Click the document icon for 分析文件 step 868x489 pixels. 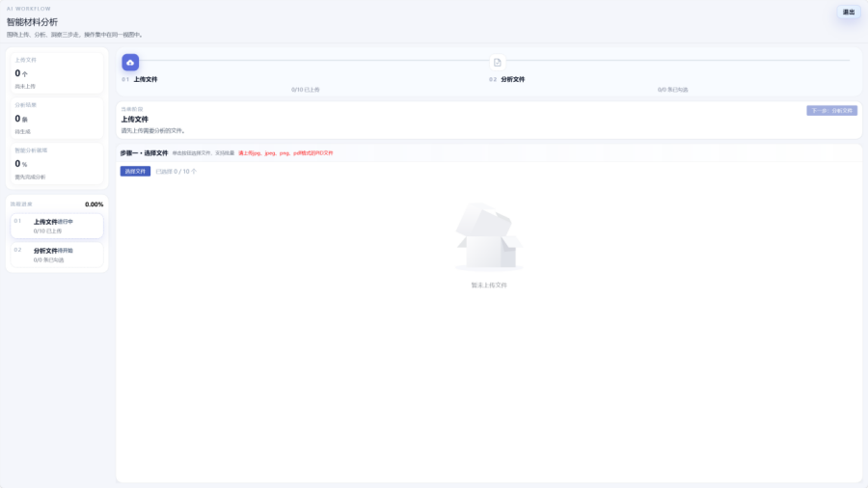(497, 63)
